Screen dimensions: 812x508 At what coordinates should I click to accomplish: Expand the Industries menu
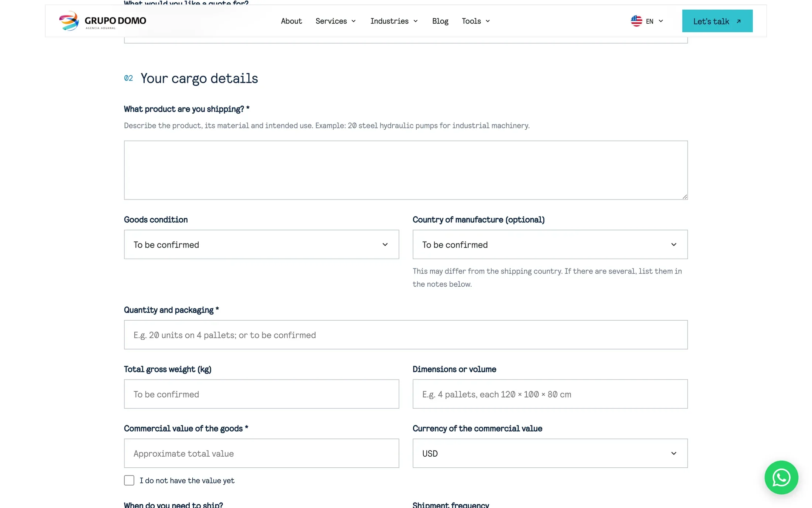pos(394,21)
